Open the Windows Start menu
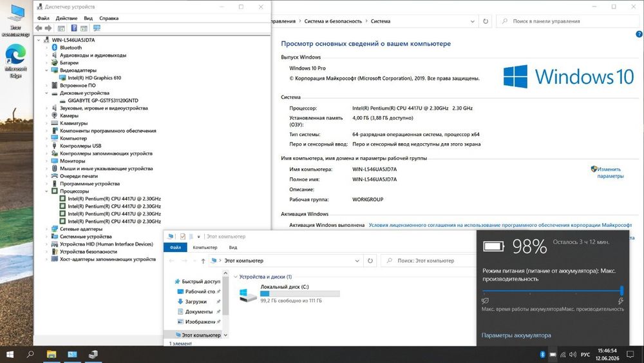 (10, 355)
